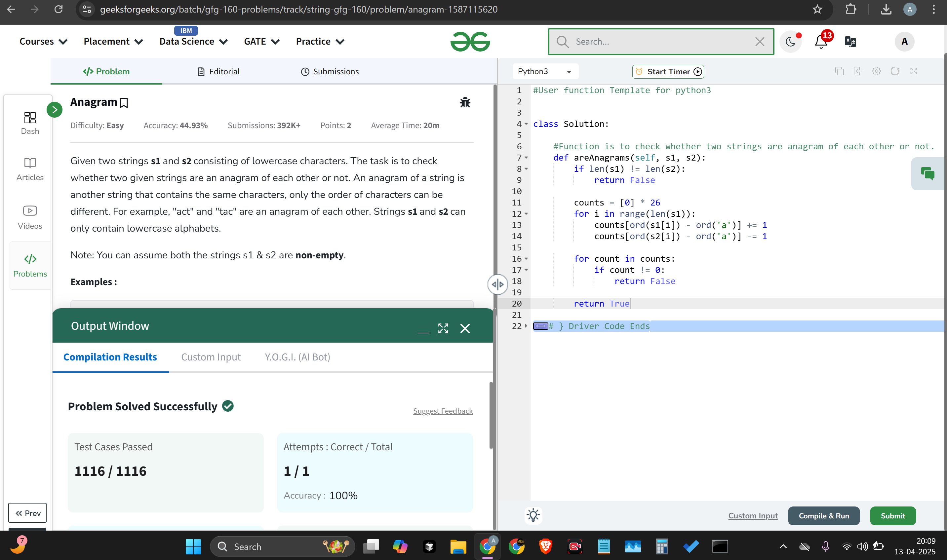Open the notifications bell
The height and width of the screenshot is (560, 947).
[821, 42]
